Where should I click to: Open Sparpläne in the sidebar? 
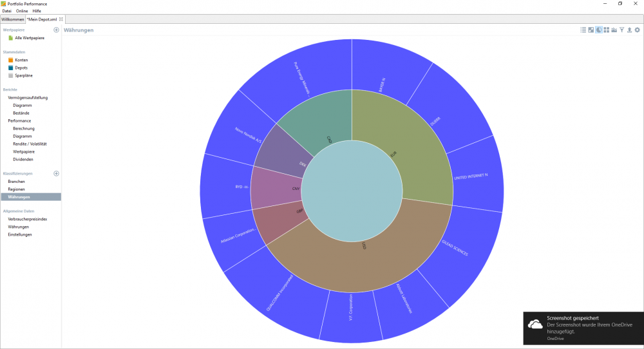point(24,75)
